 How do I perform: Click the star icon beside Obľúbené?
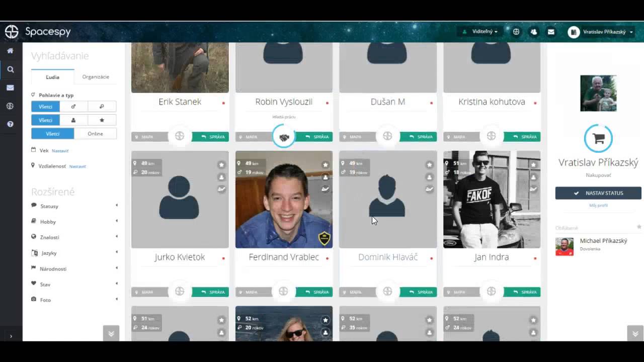pos(639,227)
